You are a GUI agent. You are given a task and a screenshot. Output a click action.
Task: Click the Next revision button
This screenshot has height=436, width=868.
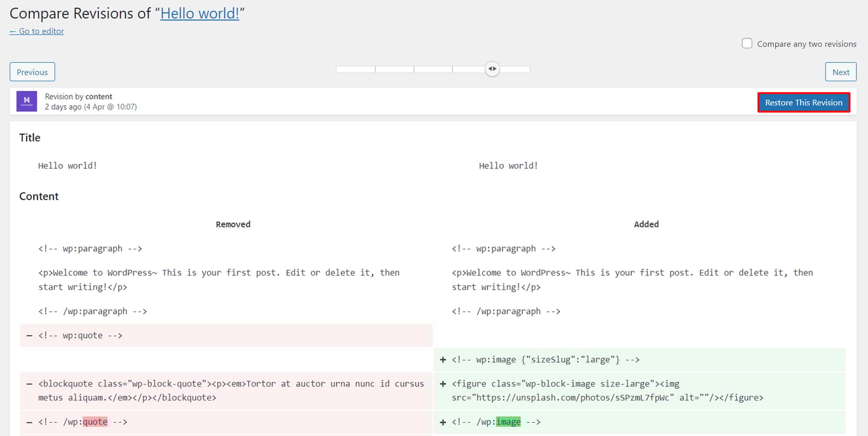(x=840, y=72)
